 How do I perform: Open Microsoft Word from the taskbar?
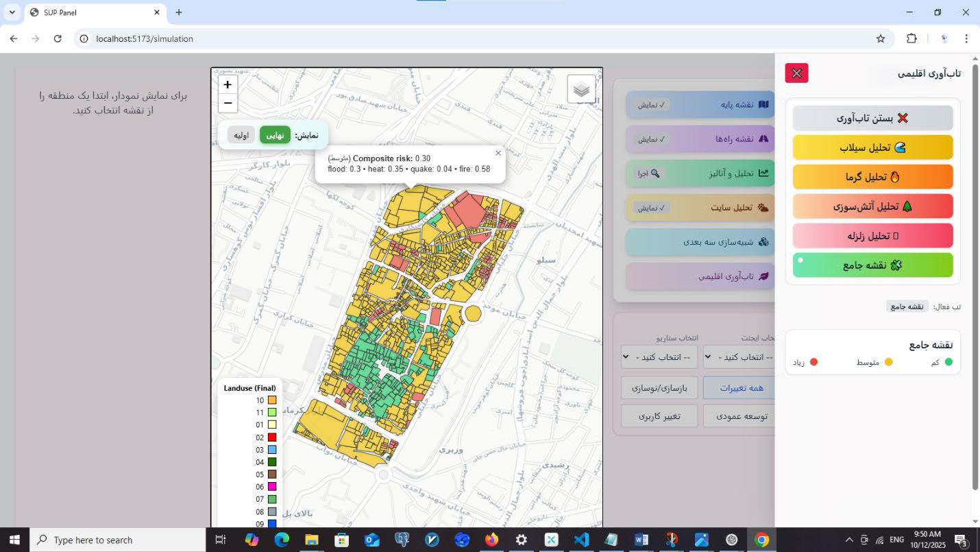tap(641, 540)
